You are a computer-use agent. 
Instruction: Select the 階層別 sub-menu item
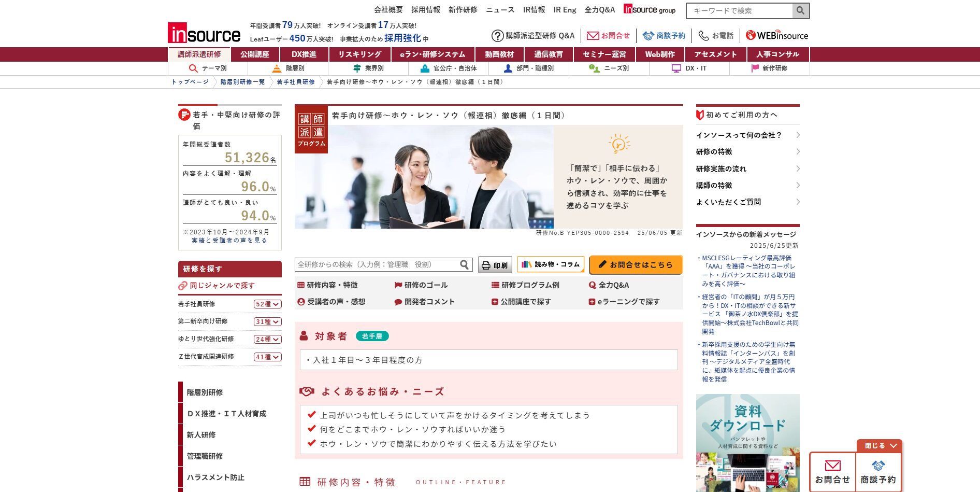(288, 68)
